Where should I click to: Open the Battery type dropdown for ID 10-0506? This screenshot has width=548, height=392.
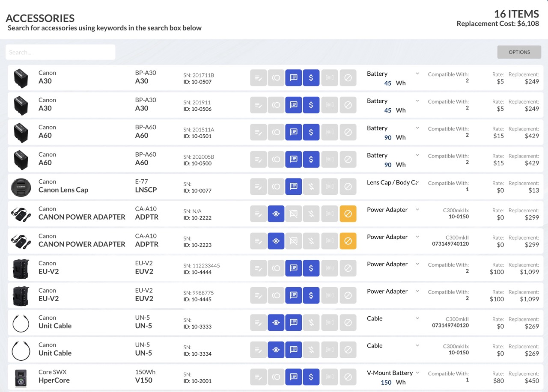(393, 101)
